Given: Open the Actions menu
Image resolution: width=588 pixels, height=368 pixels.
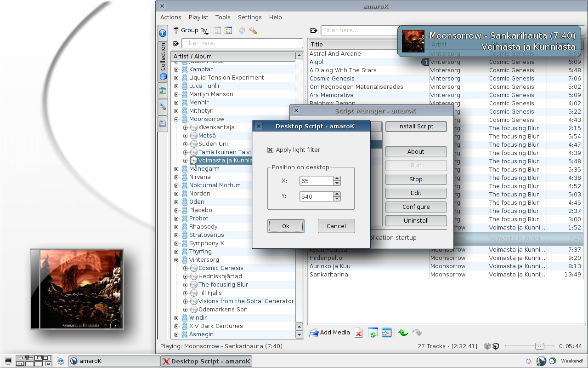Looking at the screenshot, I should [x=170, y=17].
